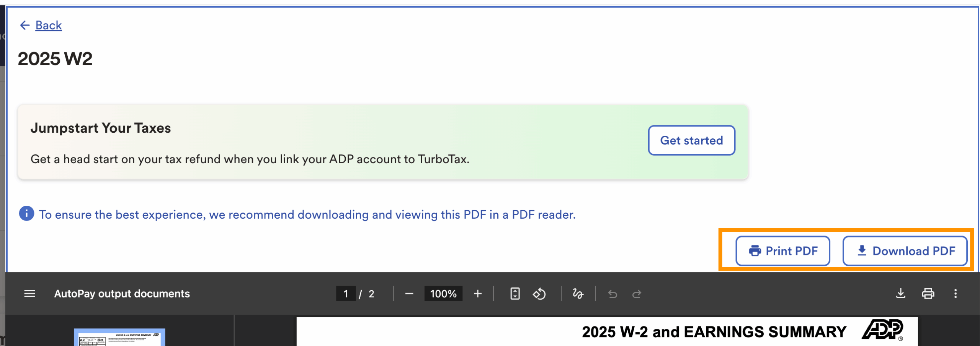
Task: Click the undo icon in toolbar
Action: point(612,294)
